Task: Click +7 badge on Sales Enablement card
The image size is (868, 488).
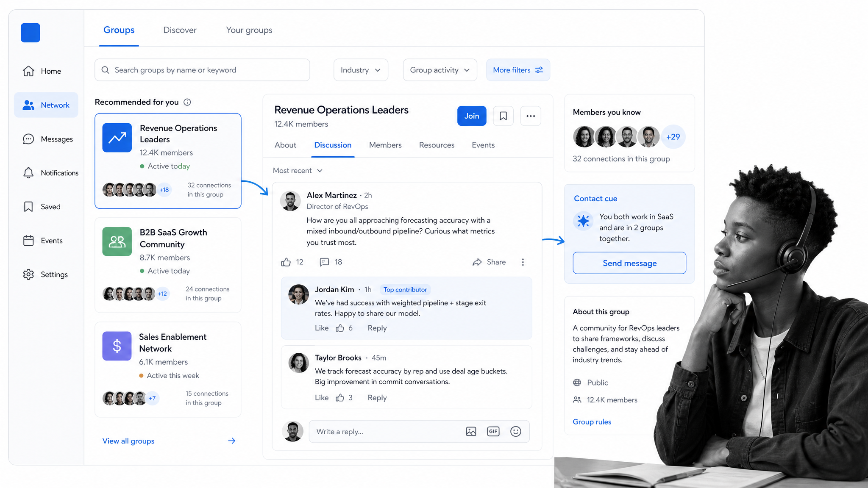Action: [152, 398]
